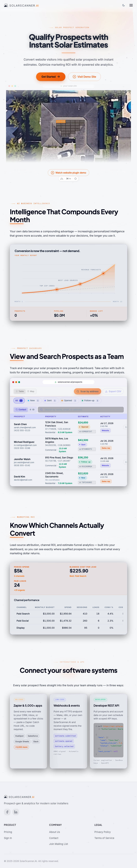Click the Google Sheets integration chip
The height and width of the screenshot is (868, 137).
[22, 741]
